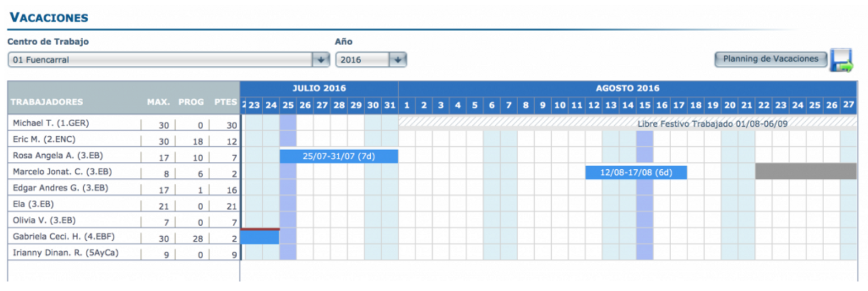Expand the Año year dropdown arrow

click(397, 60)
